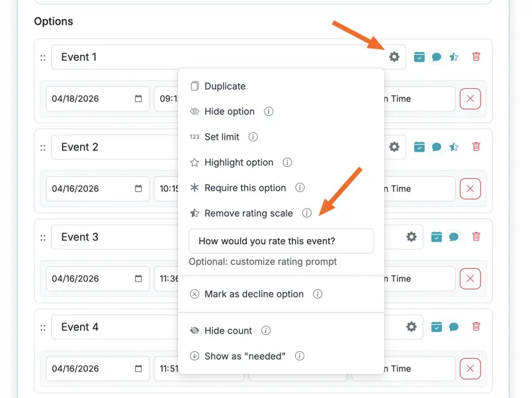Open the gear settings for Event 1
Screen dimensions: 532x398
[394, 57]
